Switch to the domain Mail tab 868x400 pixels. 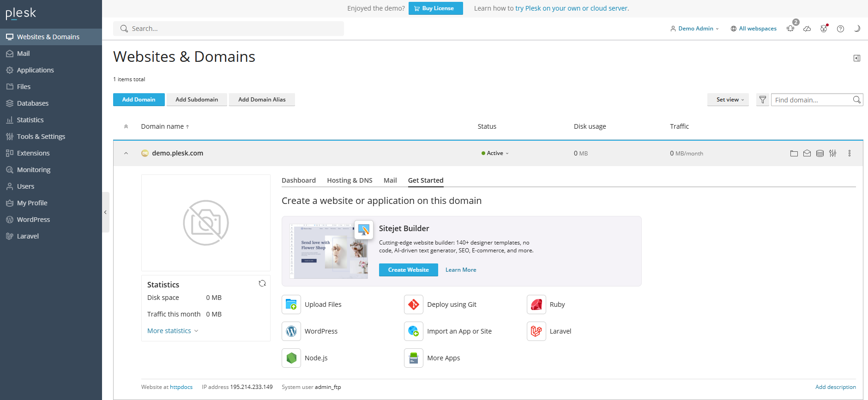pyautogui.click(x=390, y=180)
